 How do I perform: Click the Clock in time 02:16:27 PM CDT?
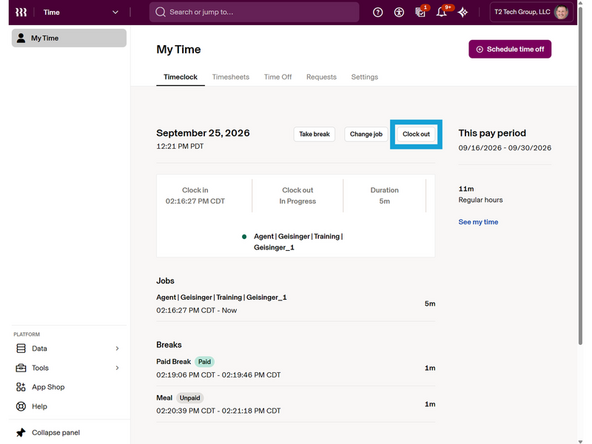[x=195, y=201]
